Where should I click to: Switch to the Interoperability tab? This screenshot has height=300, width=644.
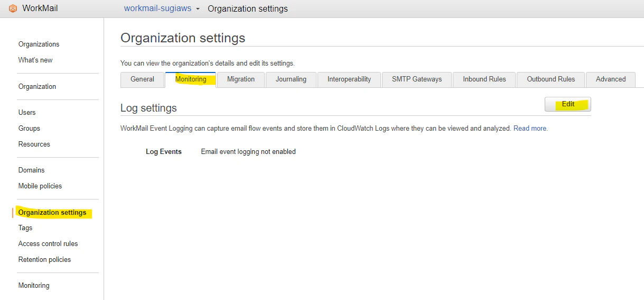click(x=349, y=79)
